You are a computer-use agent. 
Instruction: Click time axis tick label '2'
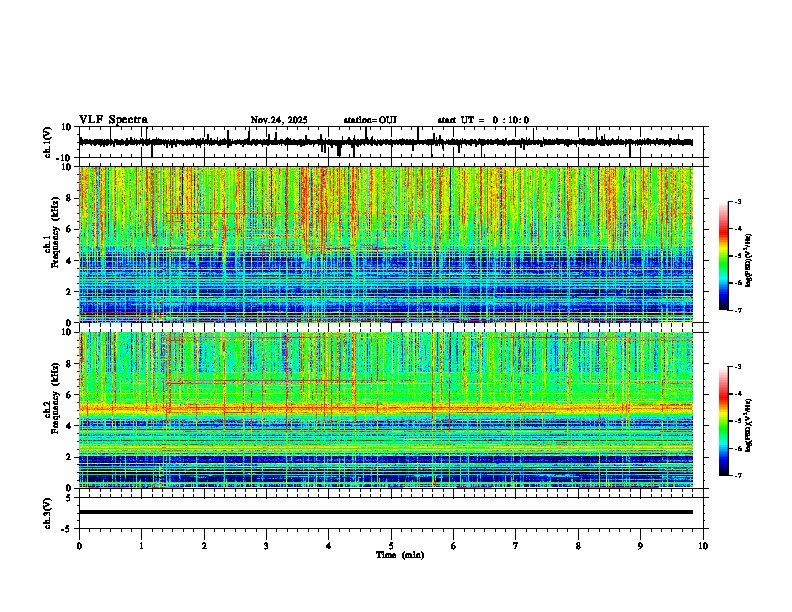204,546
